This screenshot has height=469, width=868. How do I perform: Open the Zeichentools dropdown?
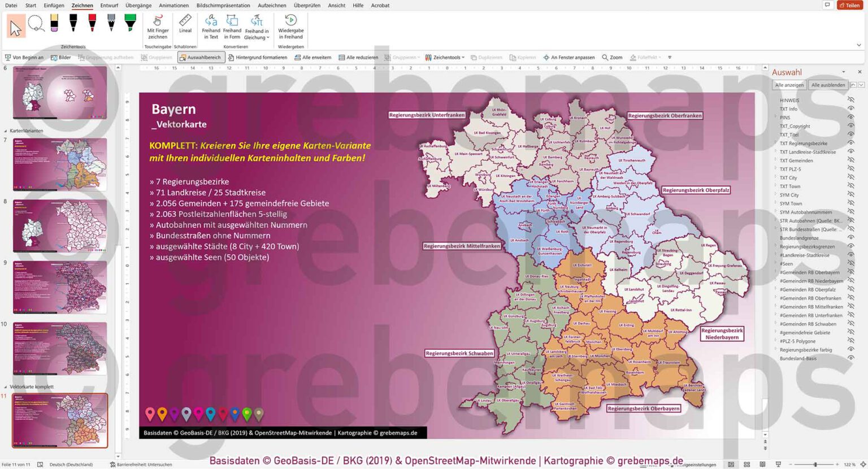(463, 57)
